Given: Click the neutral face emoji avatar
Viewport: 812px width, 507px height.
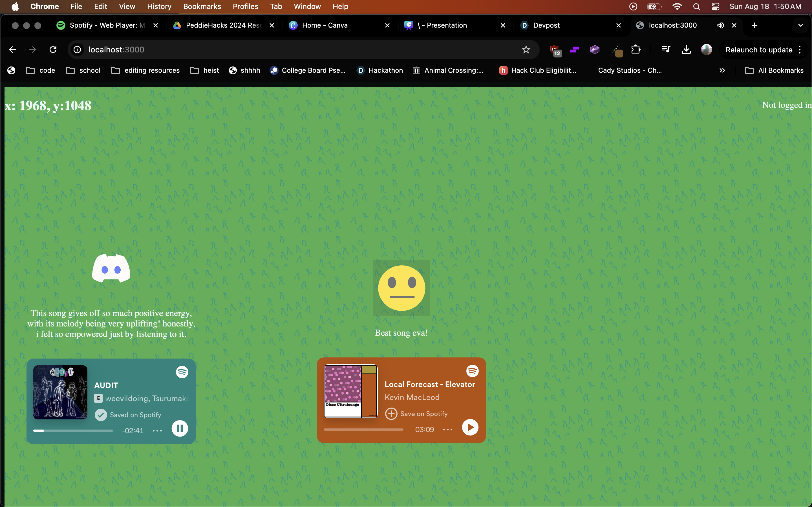Looking at the screenshot, I should coord(401,288).
